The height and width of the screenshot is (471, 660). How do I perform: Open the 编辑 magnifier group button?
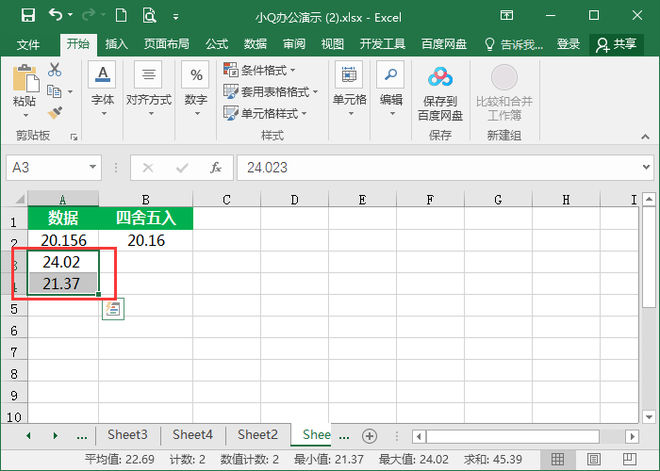click(391, 89)
